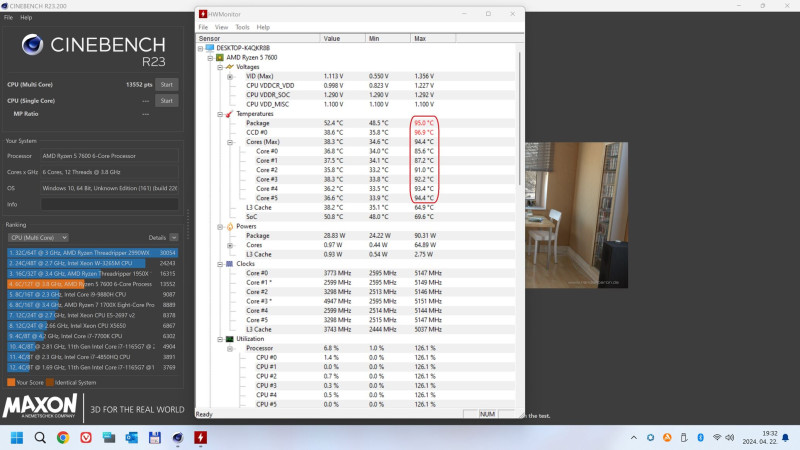
Task: Open the floppy disk app on taskbar
Action: pos(155,438)
